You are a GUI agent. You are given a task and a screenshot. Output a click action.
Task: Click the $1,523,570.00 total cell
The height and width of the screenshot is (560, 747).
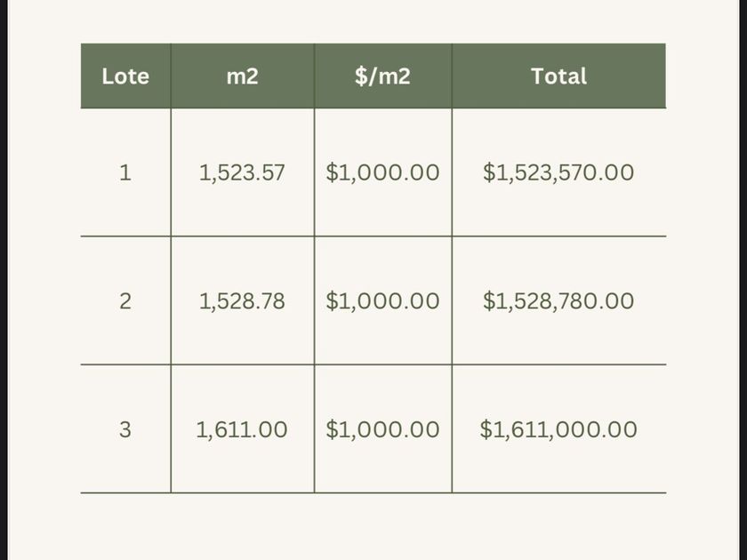[558, 172]
